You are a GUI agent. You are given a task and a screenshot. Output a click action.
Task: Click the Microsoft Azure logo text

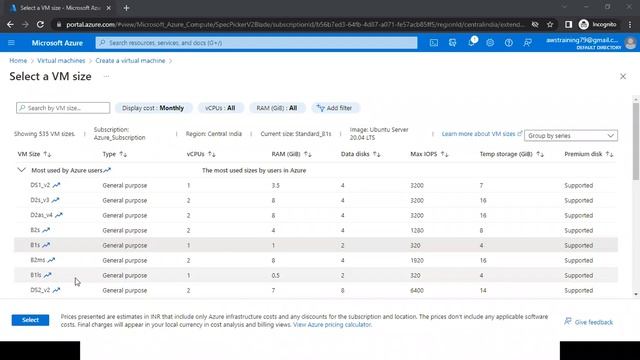point(57,43)
